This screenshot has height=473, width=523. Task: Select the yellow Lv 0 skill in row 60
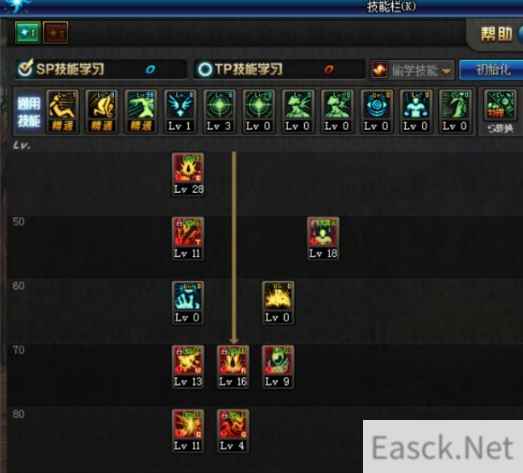(x=278, y=303)
